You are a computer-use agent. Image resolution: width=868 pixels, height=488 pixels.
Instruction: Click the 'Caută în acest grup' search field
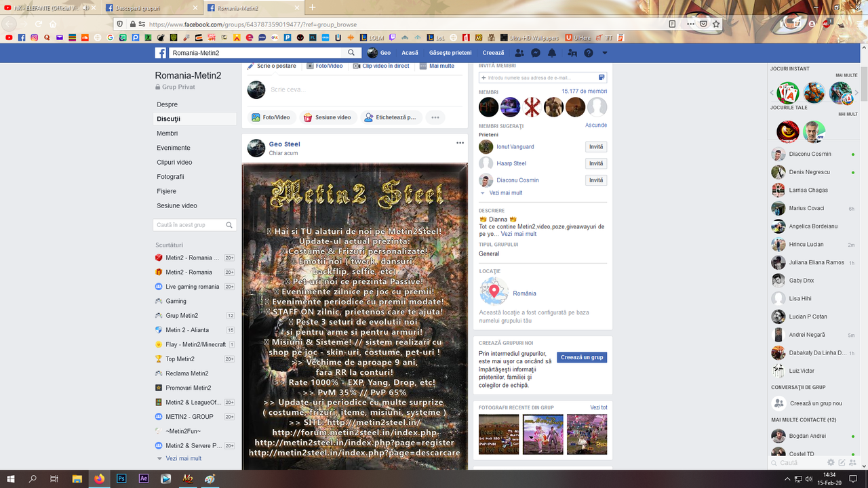[x=195, y=225]
